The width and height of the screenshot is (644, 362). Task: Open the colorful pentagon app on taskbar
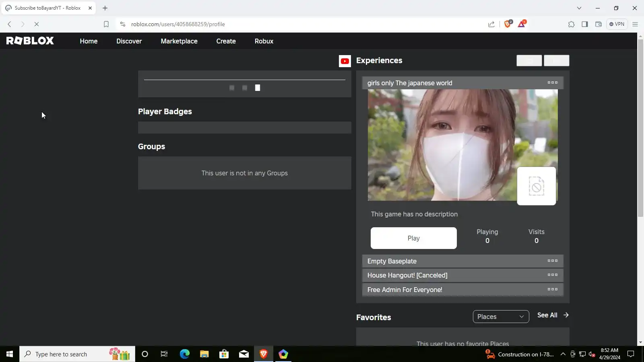coord(283,354)
